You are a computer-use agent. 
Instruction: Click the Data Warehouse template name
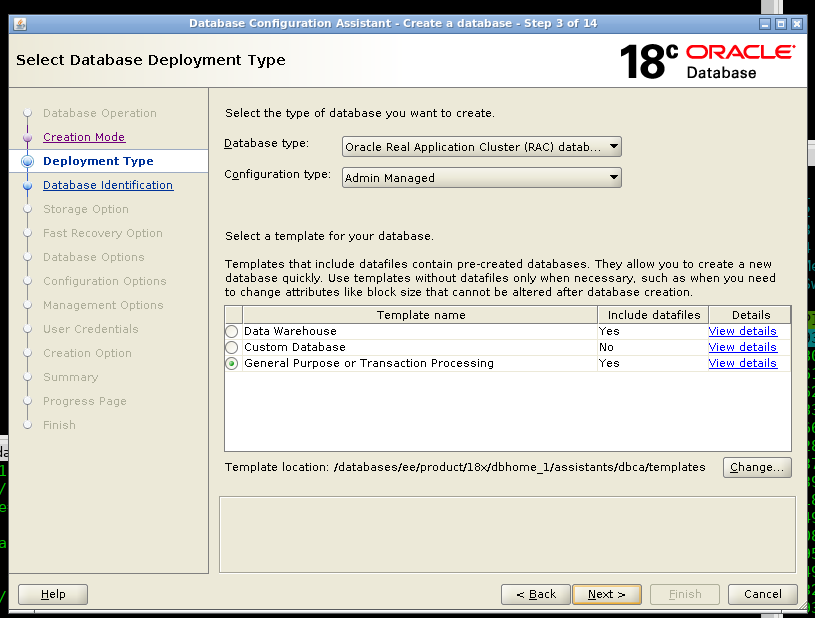click(291, 331)
